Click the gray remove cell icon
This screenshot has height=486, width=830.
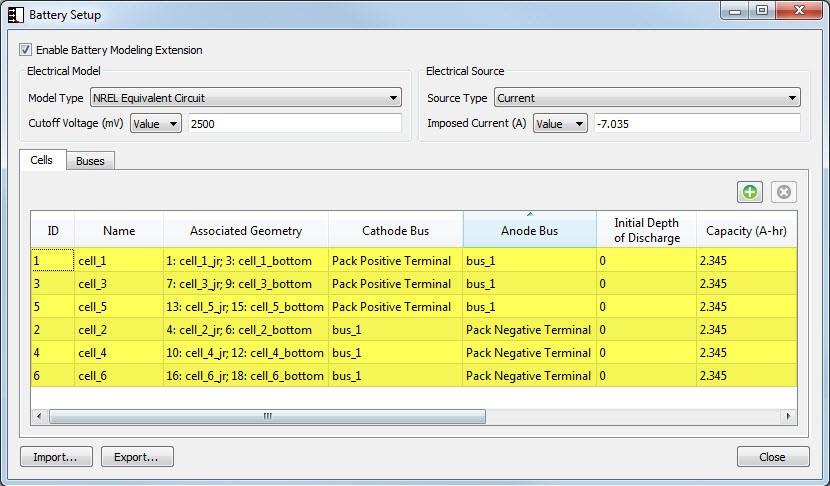(784, 192)
